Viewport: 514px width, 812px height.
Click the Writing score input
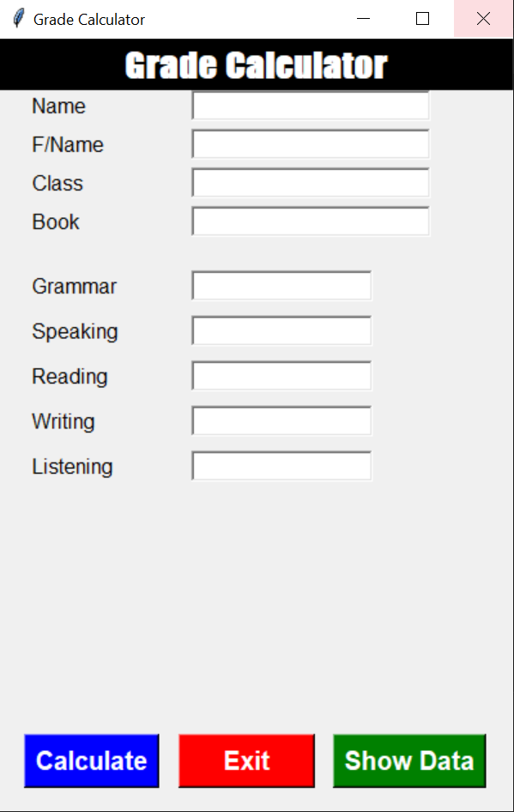(x=281, y=421)
